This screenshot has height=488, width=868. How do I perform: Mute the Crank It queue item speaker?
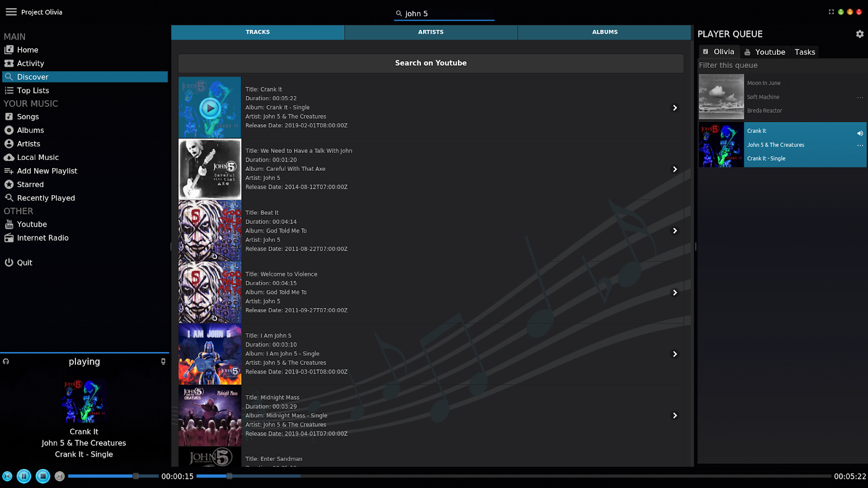tap(860, 133)
